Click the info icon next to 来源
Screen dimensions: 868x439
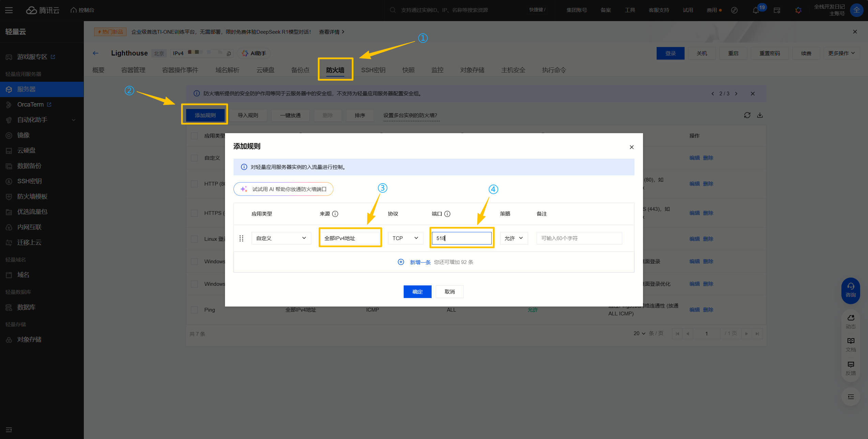tap(335, 214)
